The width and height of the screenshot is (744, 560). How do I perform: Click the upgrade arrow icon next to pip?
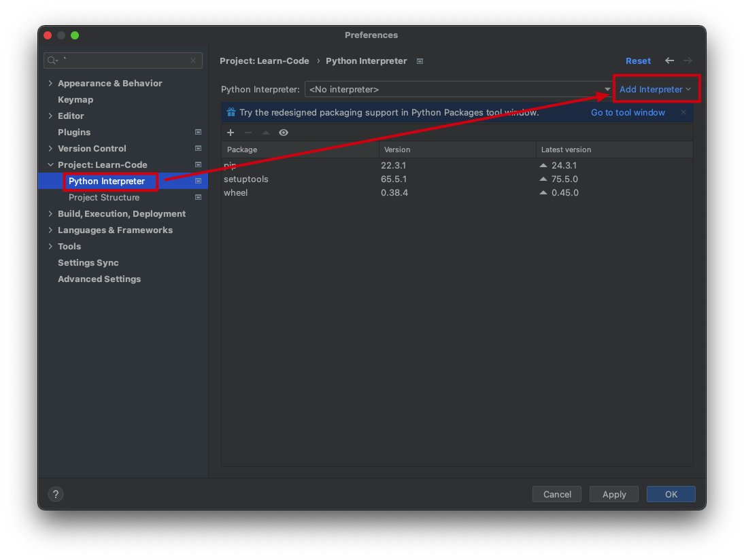click(x=543, y=165)
